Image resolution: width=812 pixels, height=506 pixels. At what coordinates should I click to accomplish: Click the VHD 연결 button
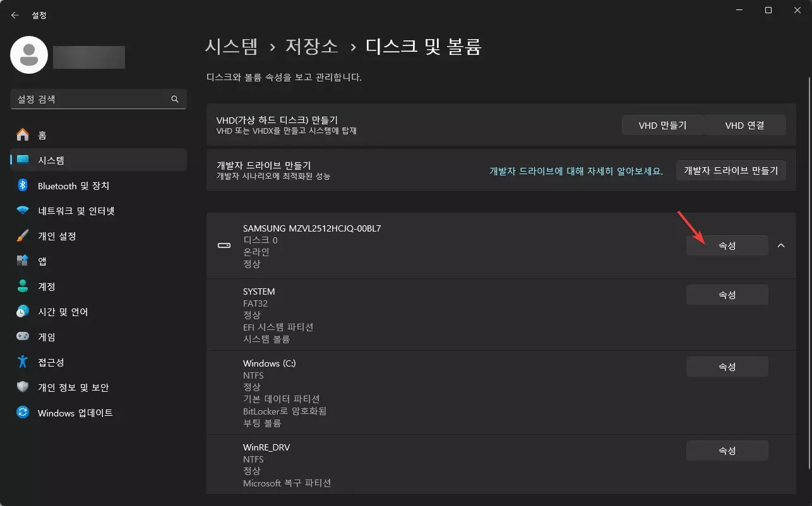746,125
